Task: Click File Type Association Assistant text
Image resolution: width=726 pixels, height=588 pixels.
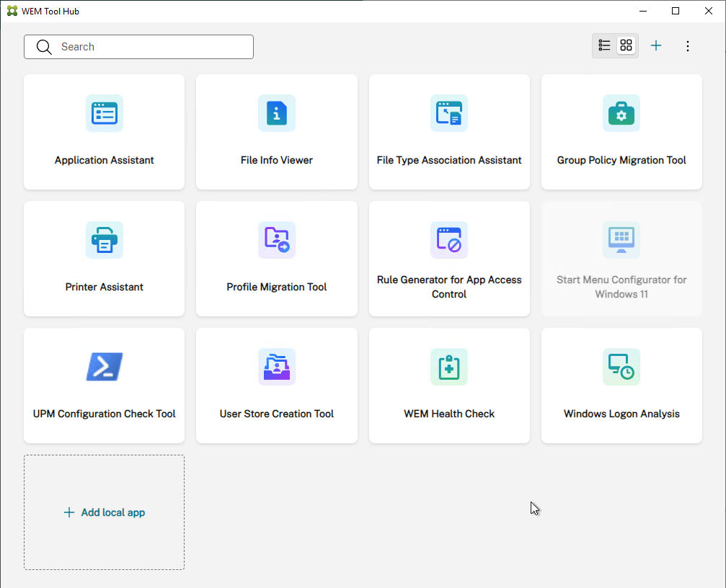Action: [449, 160]
